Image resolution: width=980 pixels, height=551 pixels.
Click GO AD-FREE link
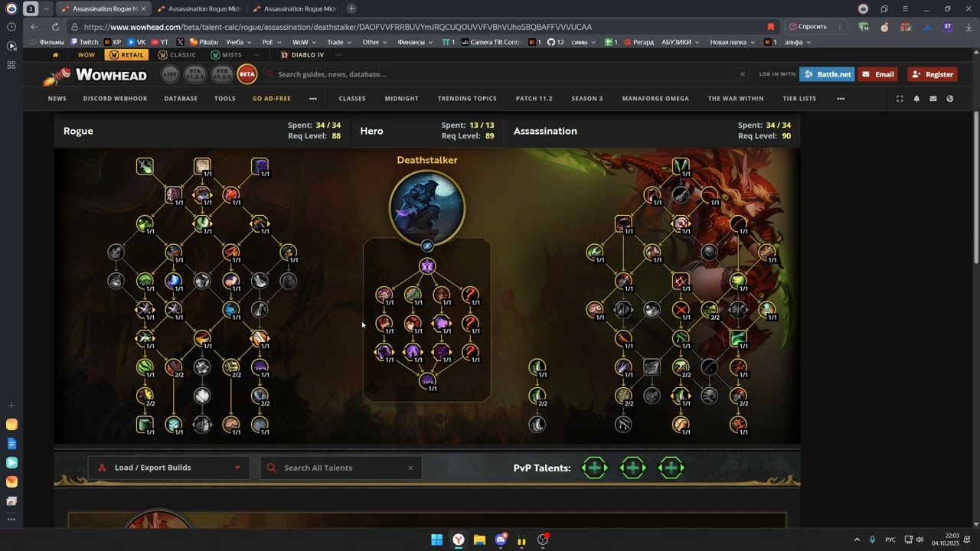coord(272,99)
